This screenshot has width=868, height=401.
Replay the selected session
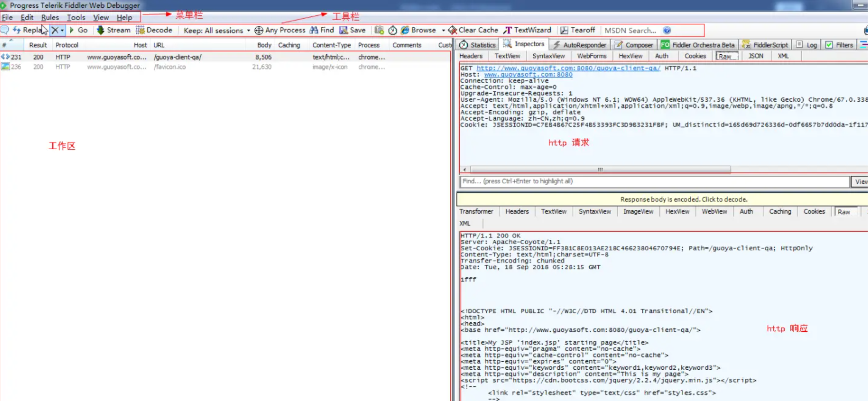[28, 30]
